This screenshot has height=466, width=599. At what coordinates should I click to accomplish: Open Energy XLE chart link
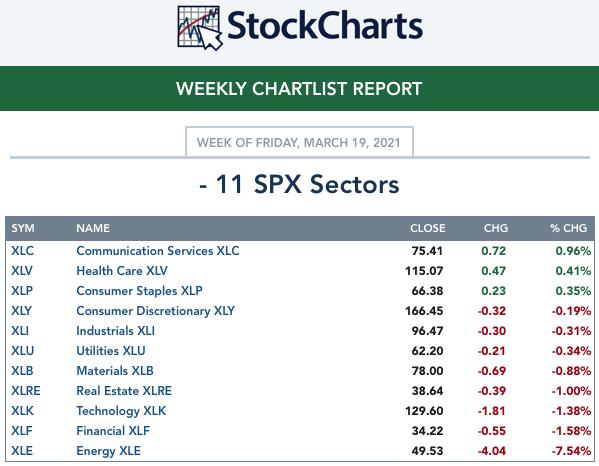click(108, 451)
